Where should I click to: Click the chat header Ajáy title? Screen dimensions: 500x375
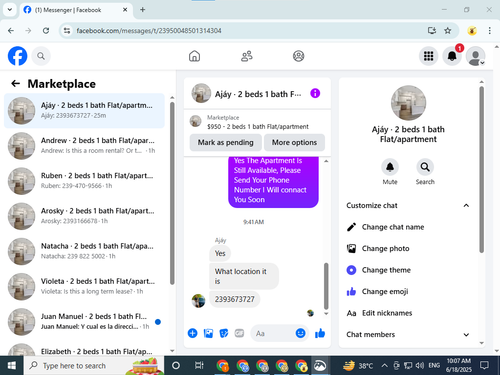[x=258, y=94]
